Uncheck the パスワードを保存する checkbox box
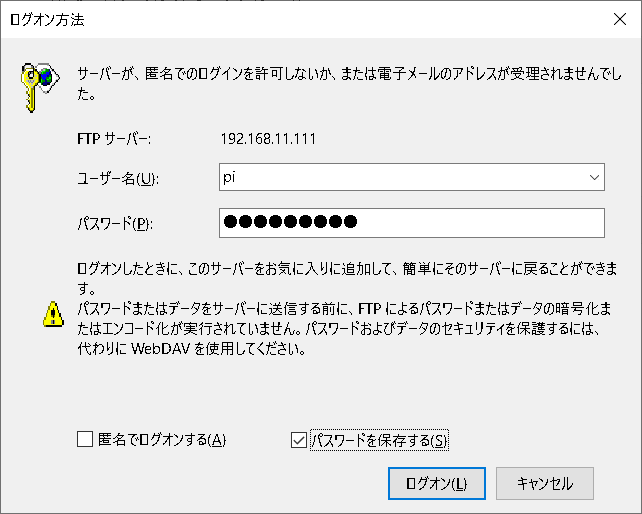This screenshot has height=514, width=642. (x=298, y=440)
